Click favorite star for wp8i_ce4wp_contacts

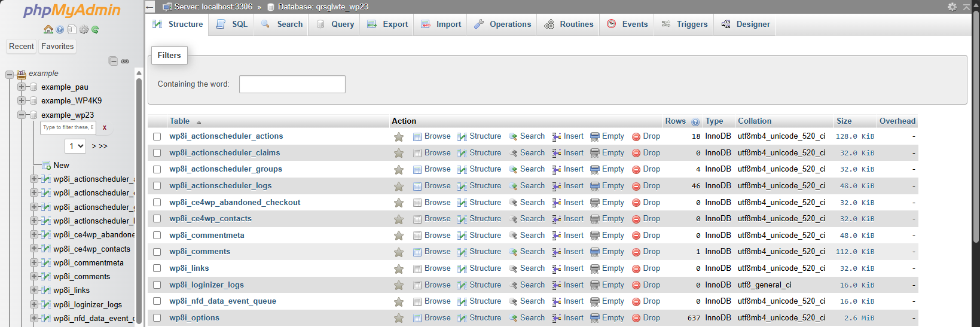(398, 219)
